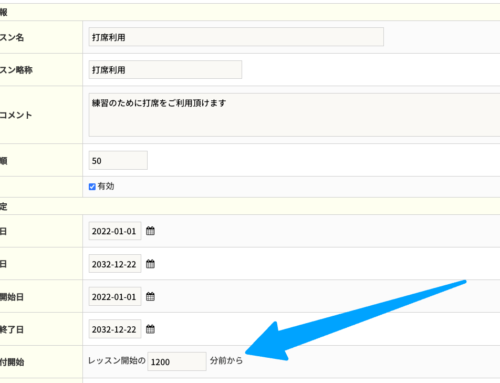Viewport: 500px width, 383px height.
Task: Click the レッスン開始の label text
Action: (x=117, y=361)
